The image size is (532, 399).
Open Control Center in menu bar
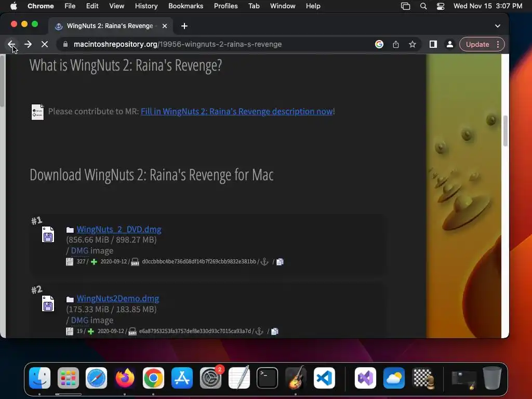pos(441,6)
